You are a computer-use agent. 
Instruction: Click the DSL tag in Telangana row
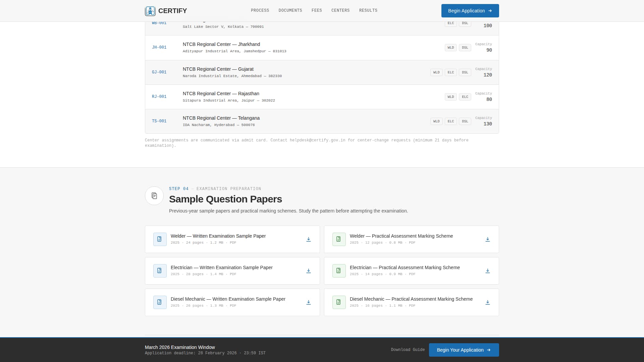pos(465,121)
